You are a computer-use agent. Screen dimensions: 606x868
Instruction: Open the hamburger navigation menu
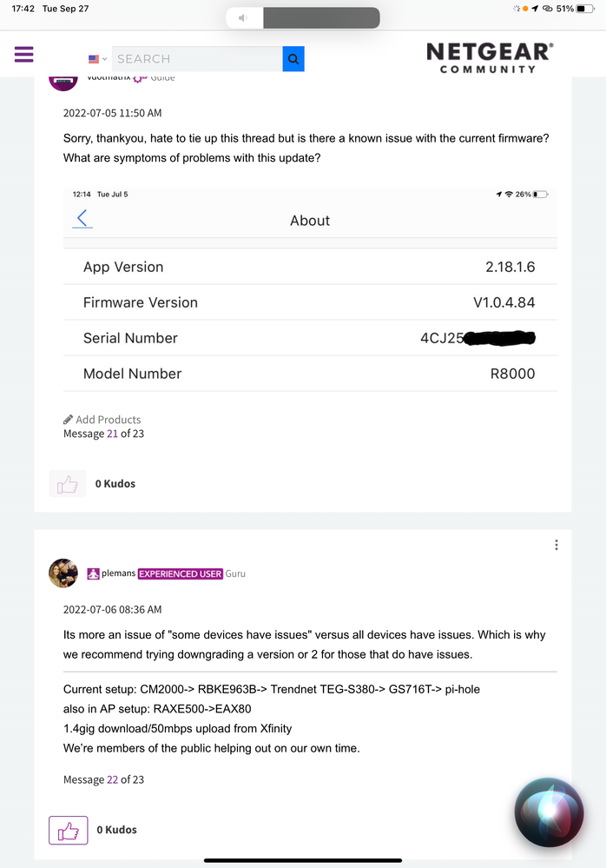pos(23,54)
